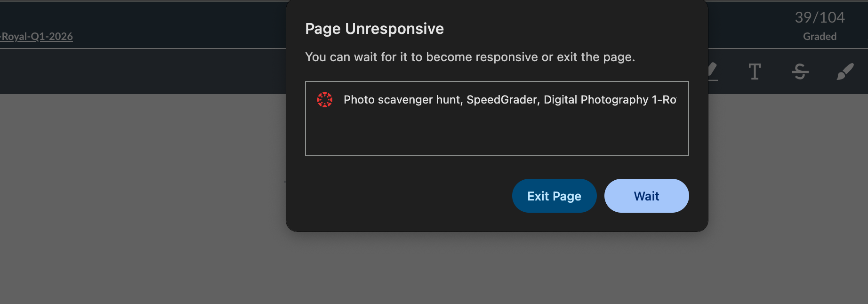This screenshot has width=868, height=304.
Task: Click the gray area right of the dialog
Action: coord(786,188)
